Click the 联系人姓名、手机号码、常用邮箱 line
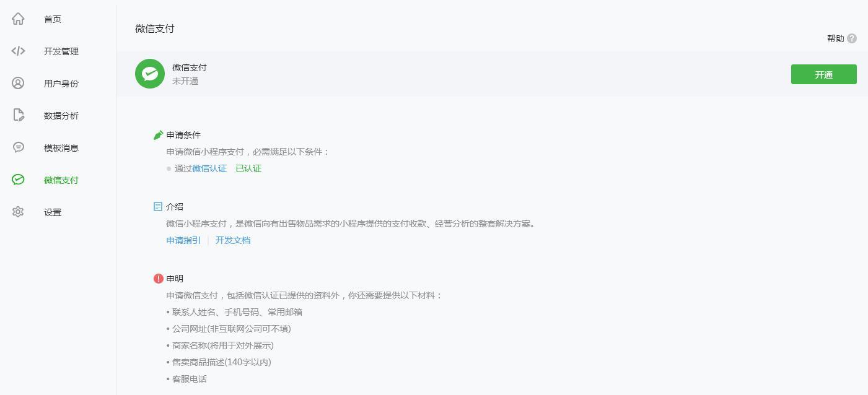Image resolution: width=868 pixels, height=395 pixels. [x=235, y=312]
